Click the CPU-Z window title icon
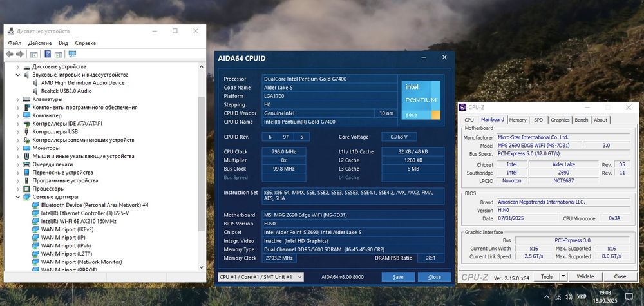The image size is (644, 306). tap(463, 107)
